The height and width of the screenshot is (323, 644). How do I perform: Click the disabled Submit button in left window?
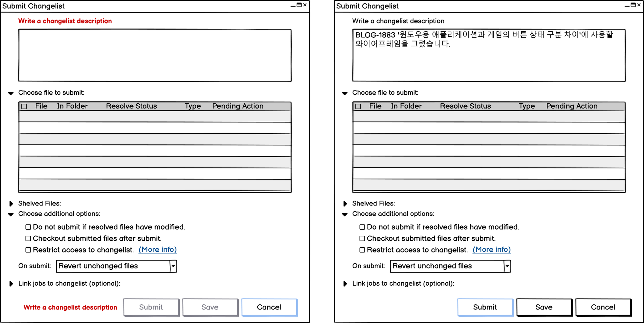click(151, 307)
